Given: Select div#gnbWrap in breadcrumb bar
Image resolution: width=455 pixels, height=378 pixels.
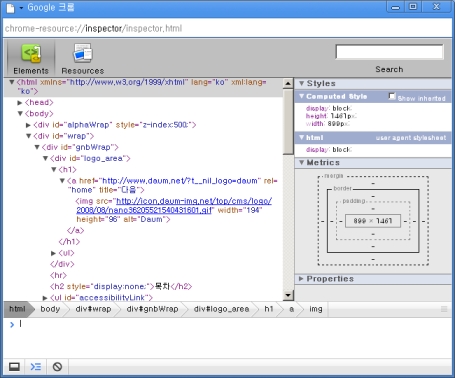Looking at the screenshot, I should 152,309.
